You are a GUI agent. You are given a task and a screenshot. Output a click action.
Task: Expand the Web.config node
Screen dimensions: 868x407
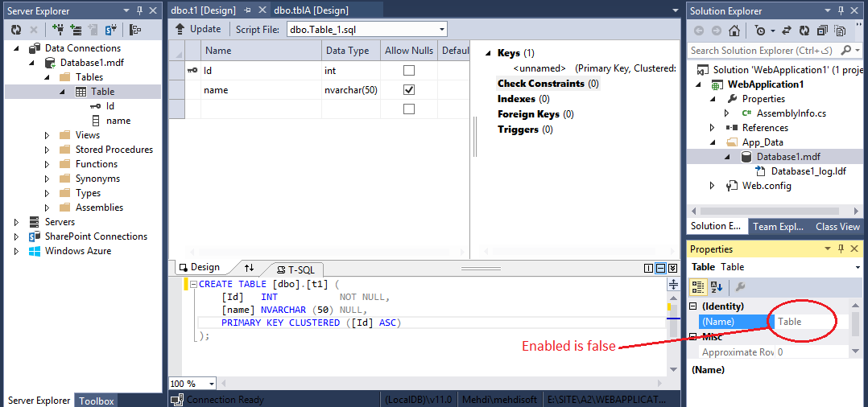click(x=713, y=186)
